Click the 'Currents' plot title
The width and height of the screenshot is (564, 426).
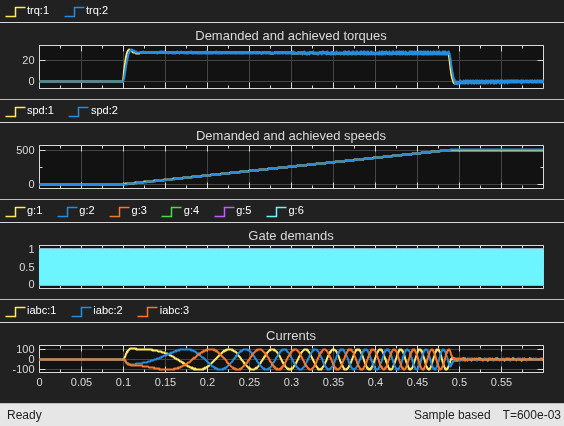(291, 336)
